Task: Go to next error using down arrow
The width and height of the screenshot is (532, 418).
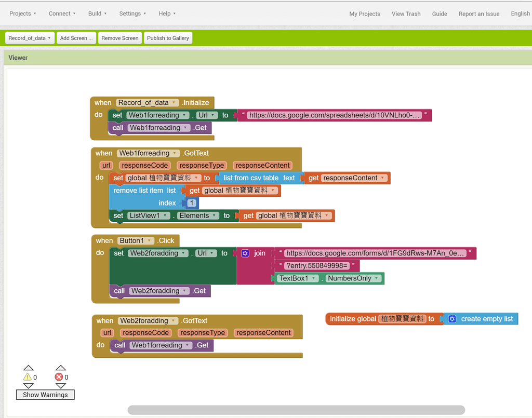Action: click(x=61, y=386)
